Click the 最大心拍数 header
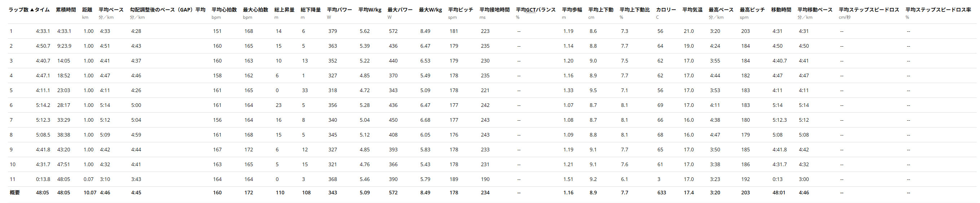The height and width of the screenshot is (203, 980). pos(255,10)
